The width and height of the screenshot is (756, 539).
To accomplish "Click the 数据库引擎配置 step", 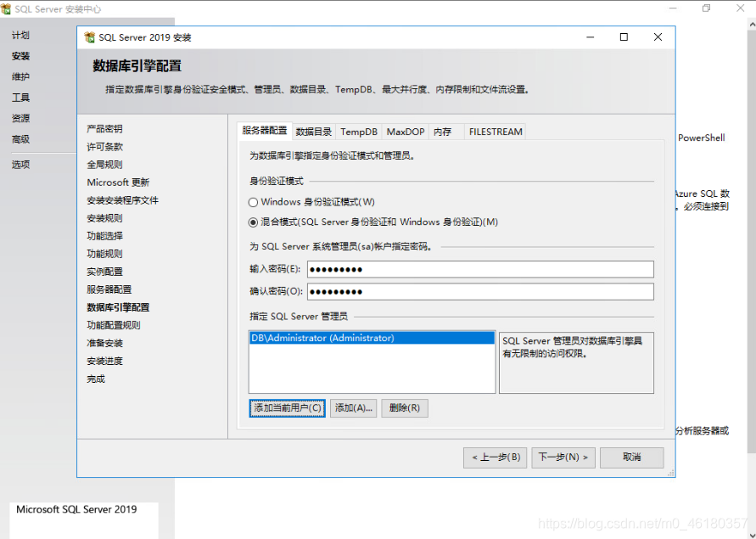I will (x=118, y=307).
